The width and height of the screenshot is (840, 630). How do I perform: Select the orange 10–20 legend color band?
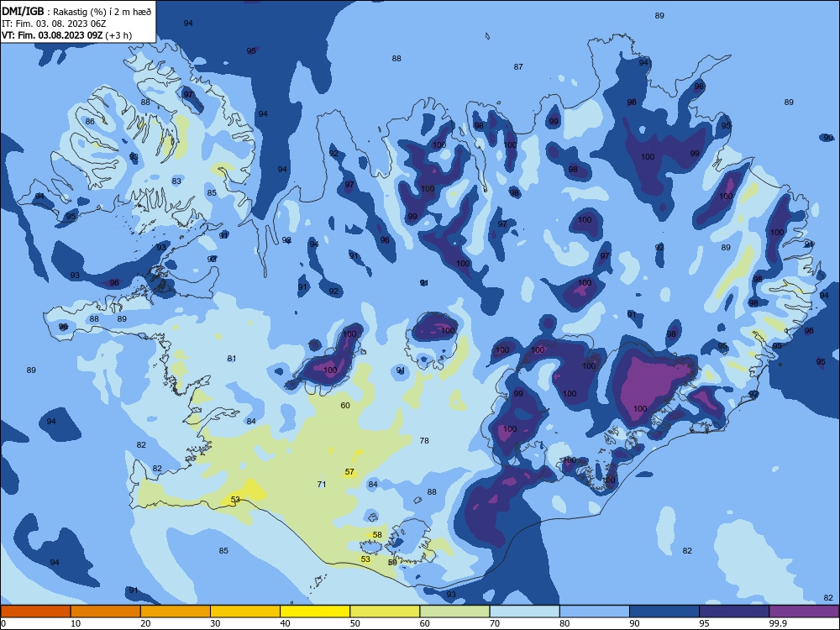[x=106, y=612]
